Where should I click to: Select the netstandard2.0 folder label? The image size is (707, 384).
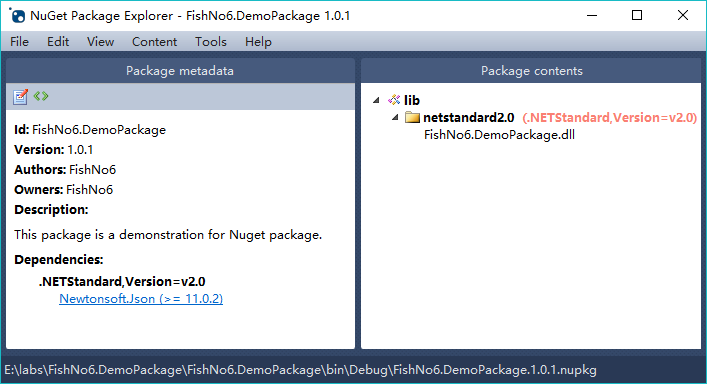[x=468, y=118]
